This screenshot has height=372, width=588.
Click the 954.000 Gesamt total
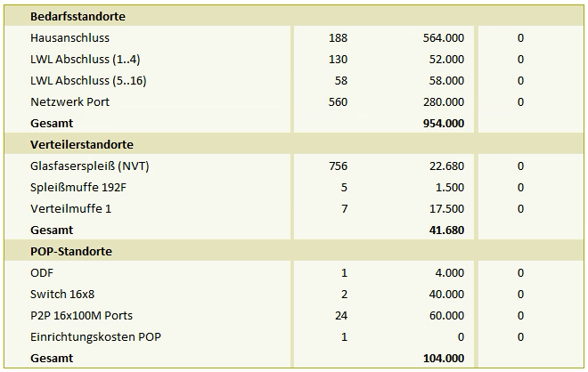tap(444, 123)
